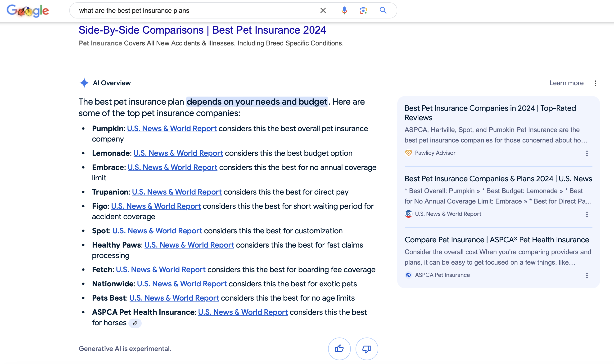Activate voice search with the microphone icon
This screenshot has width=614, height=364.
point(344,10)
